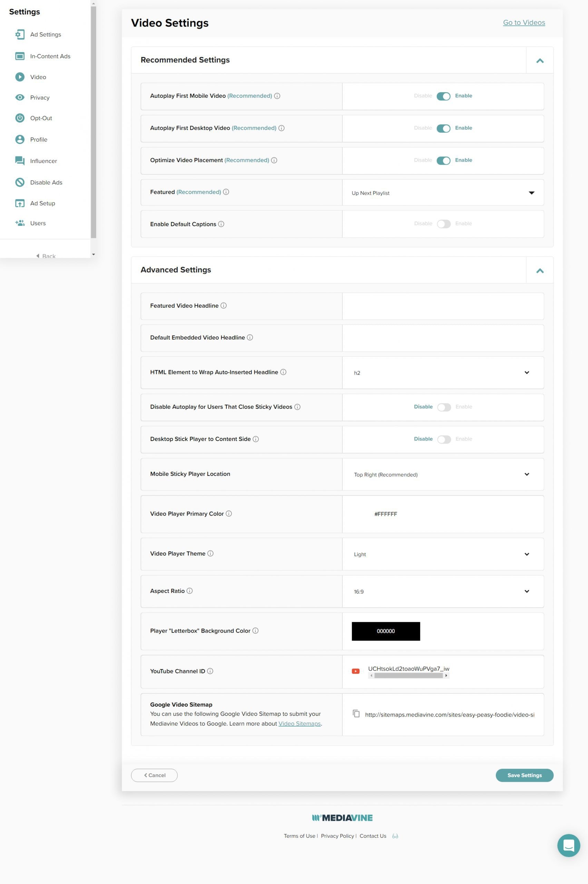Click the glasses icon in footer
The height and width of the screenshot is (884, 588).
pos(395,836)
